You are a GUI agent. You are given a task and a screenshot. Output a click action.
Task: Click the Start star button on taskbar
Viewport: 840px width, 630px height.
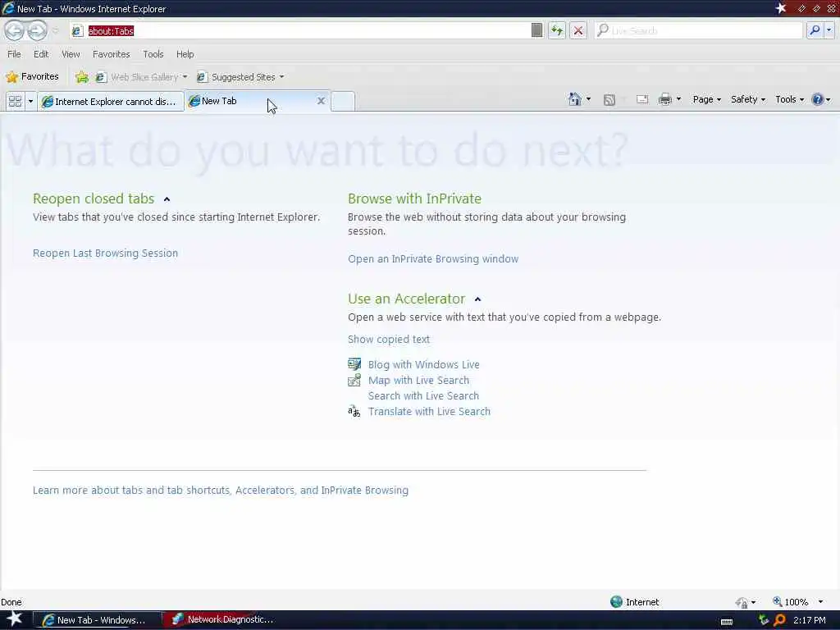[x=15, y=619]
